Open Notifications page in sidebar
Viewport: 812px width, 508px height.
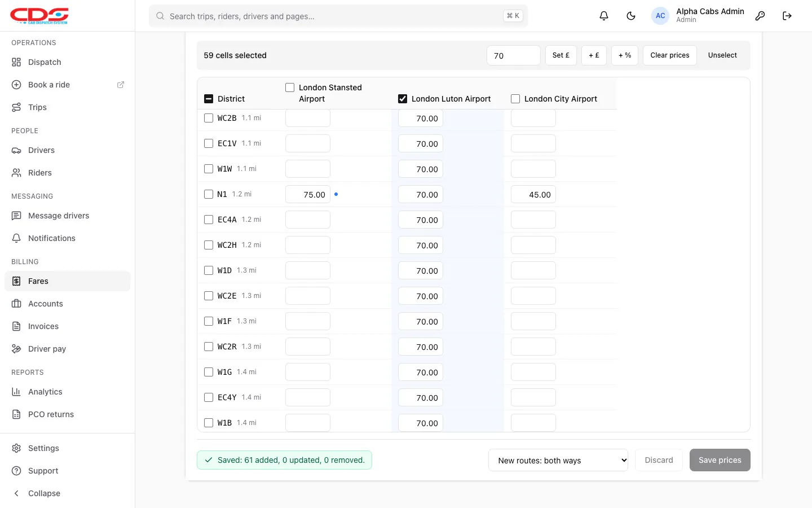click(68, 238)
